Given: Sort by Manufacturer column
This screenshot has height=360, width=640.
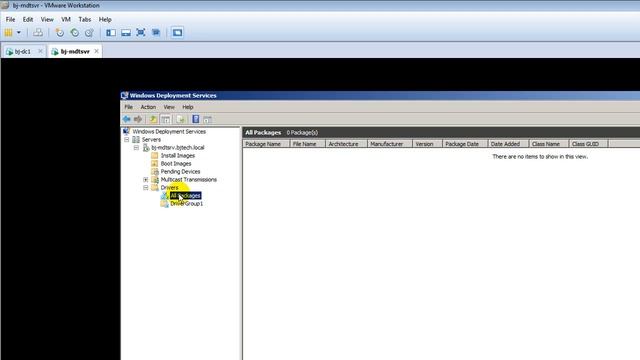Looking at the screenshot, I should coord(390,144).
